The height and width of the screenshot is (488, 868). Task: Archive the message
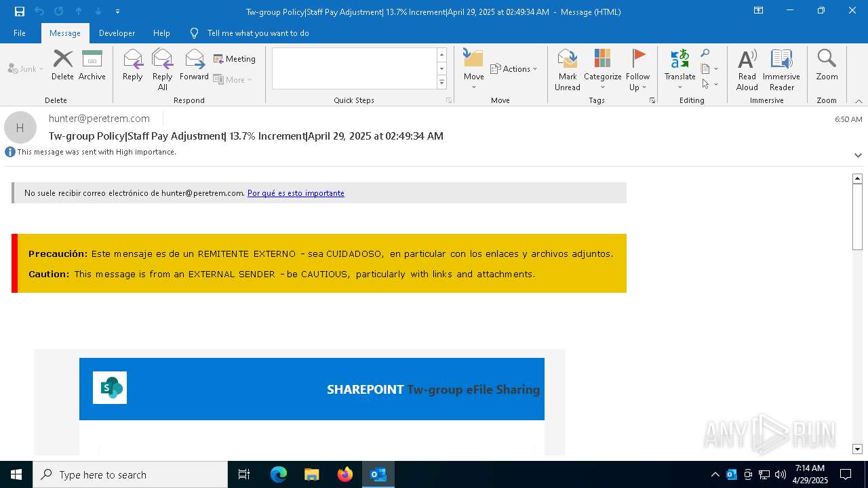click(92, 65)
